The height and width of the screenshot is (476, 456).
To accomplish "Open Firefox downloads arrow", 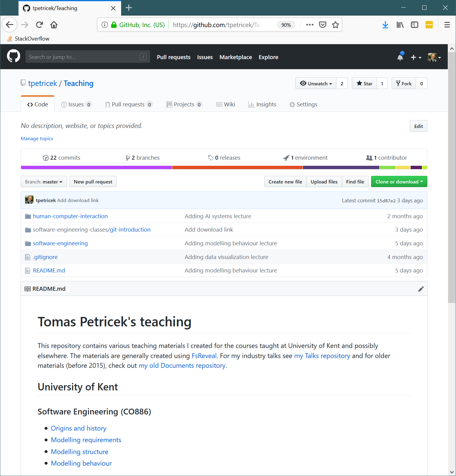I will pyautogui.click(x=385, y=25).
